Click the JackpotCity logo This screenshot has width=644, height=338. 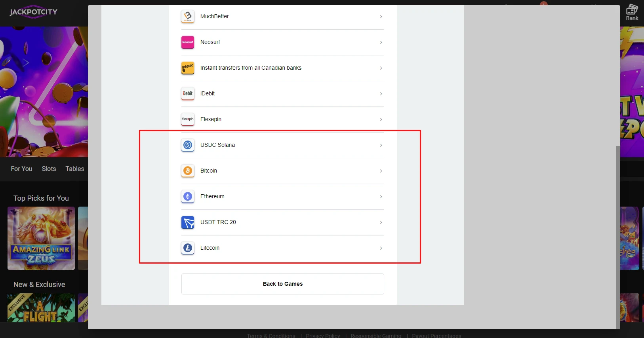click(34, 12)
